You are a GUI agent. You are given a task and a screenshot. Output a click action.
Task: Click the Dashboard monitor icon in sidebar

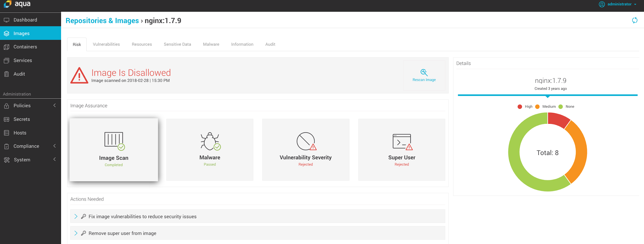tap(7, 20)
